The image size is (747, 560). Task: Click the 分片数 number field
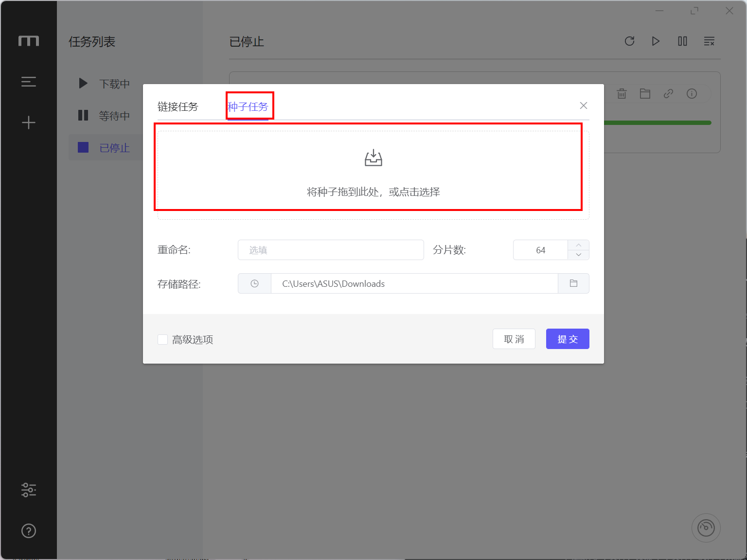[541, 250]
